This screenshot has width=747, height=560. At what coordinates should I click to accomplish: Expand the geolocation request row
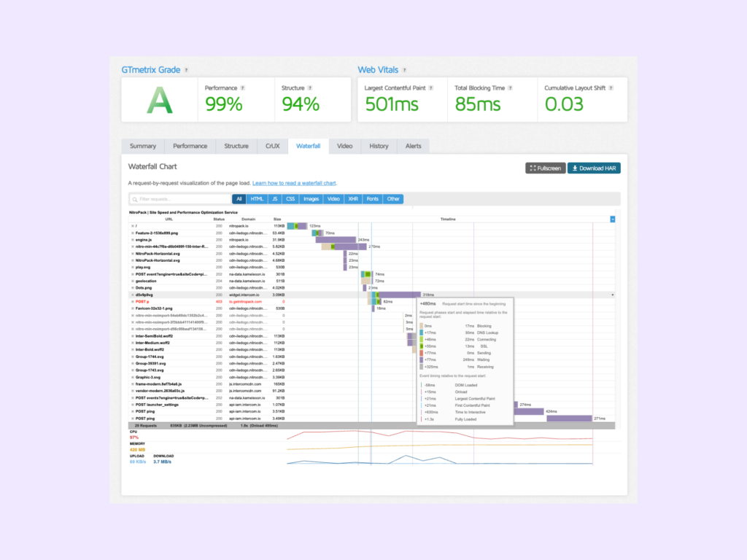pyautogui.click(x=133, y=281)
